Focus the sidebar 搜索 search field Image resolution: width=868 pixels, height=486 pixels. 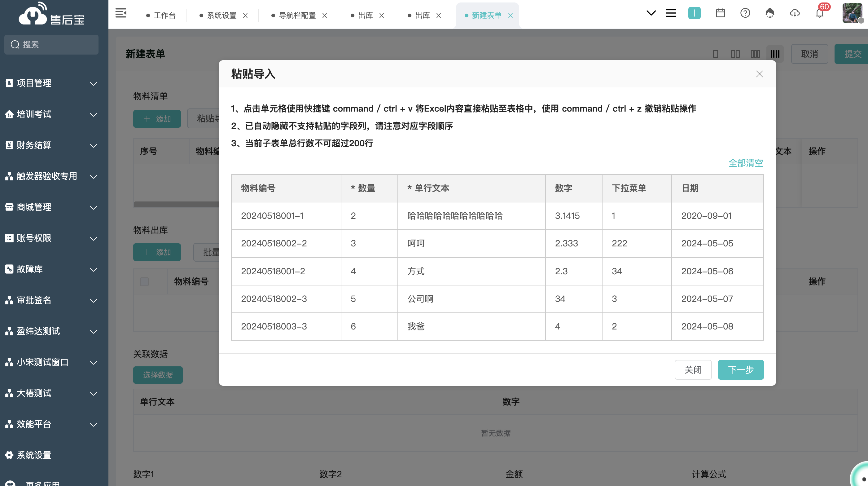(51, 45)
